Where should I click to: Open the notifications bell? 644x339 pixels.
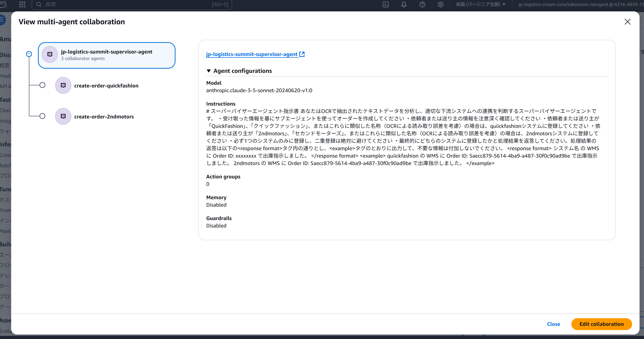(x=404, y=4)
